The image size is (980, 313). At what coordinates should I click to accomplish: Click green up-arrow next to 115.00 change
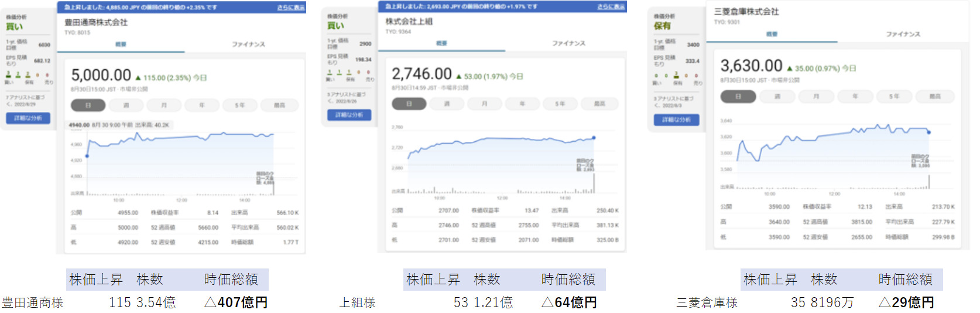click(x=138, y=78)
